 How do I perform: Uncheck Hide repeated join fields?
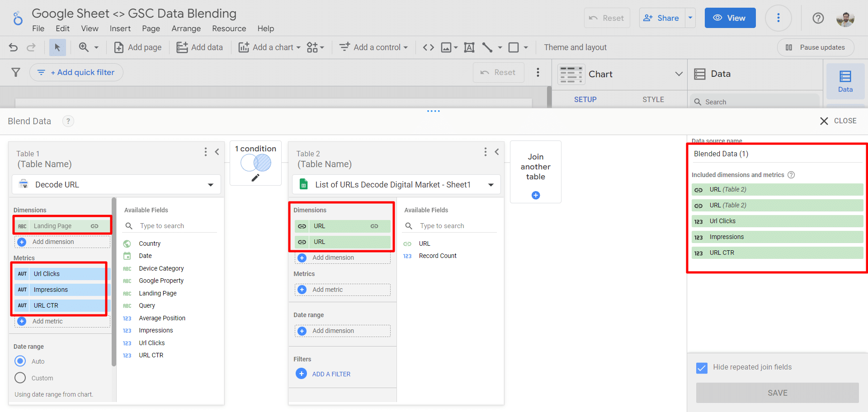(x=701, y=367)
